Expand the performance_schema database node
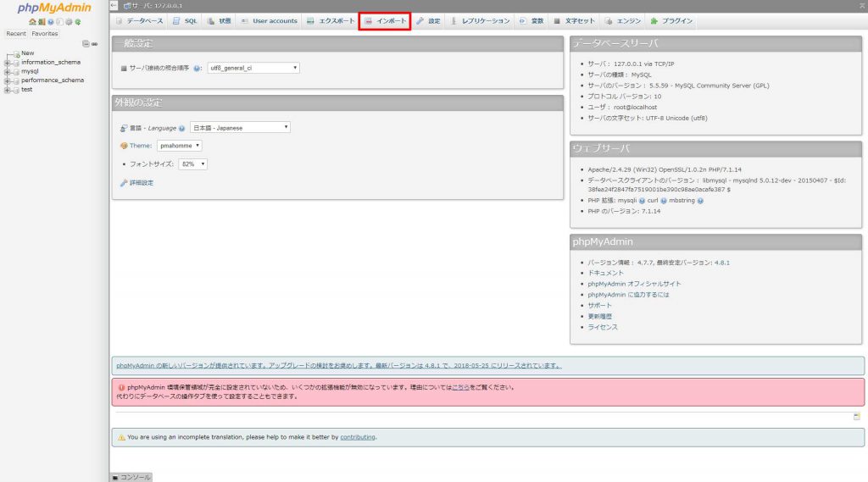Screen dimensions: 868x482 tap(7, 80)
